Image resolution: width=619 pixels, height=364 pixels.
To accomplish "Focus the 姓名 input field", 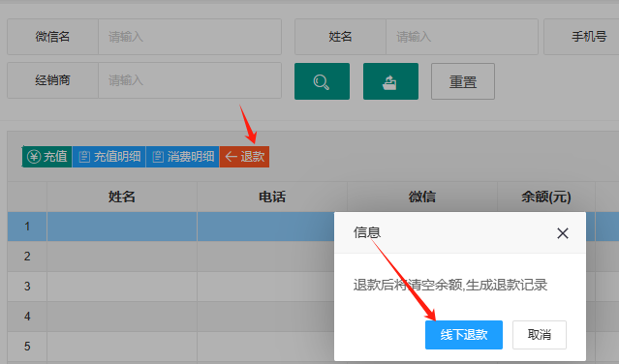I will click(462, 37).
